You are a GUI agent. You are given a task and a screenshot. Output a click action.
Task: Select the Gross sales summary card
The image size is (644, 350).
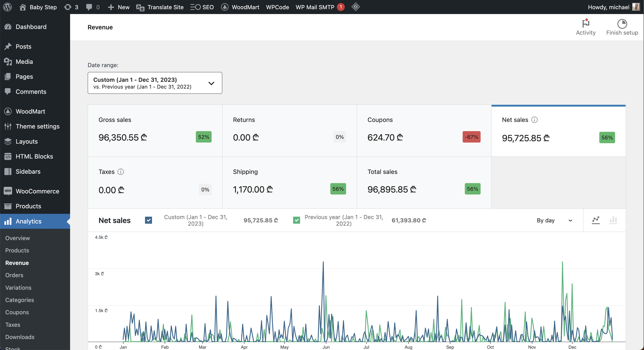[155, 131]
